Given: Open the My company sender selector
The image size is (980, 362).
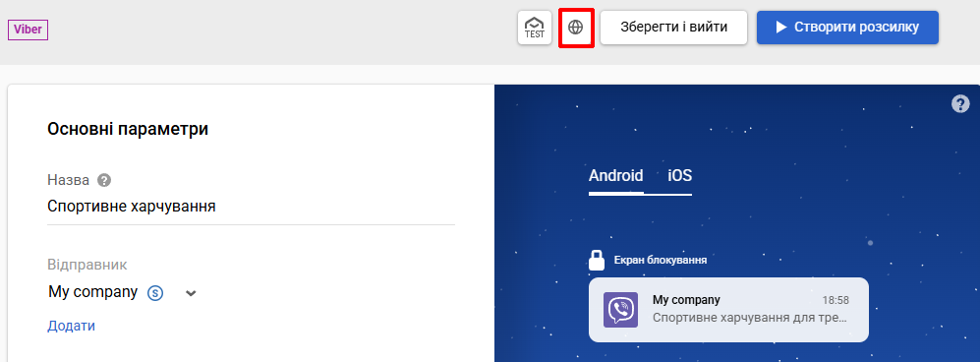Looking at the screenshot, I should [x=123, y=292].
